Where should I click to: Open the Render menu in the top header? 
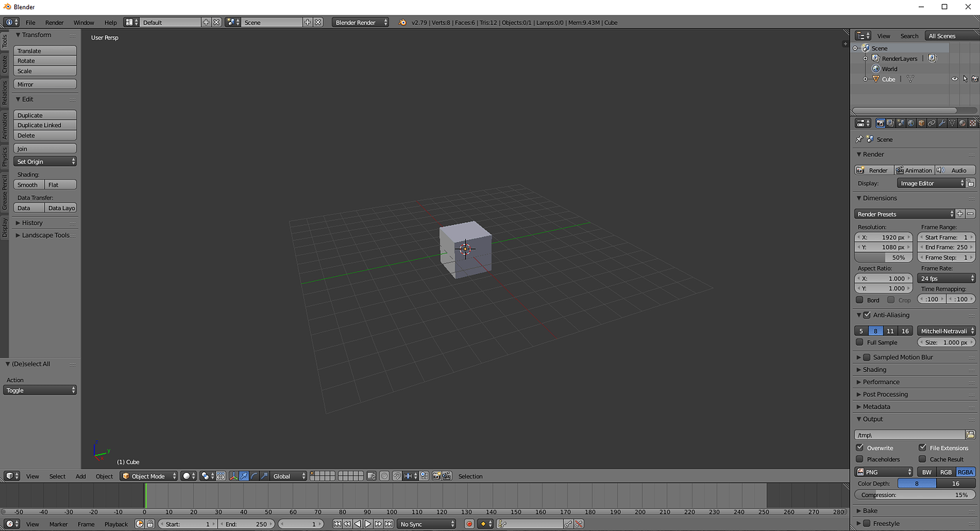click(54, 22)
